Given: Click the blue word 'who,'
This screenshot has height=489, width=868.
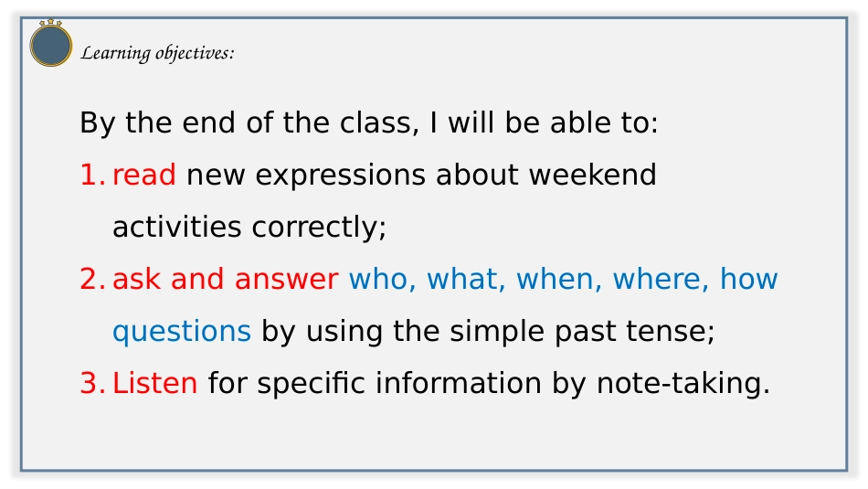Looking at the screenshot, I should (x=383, y=279).
